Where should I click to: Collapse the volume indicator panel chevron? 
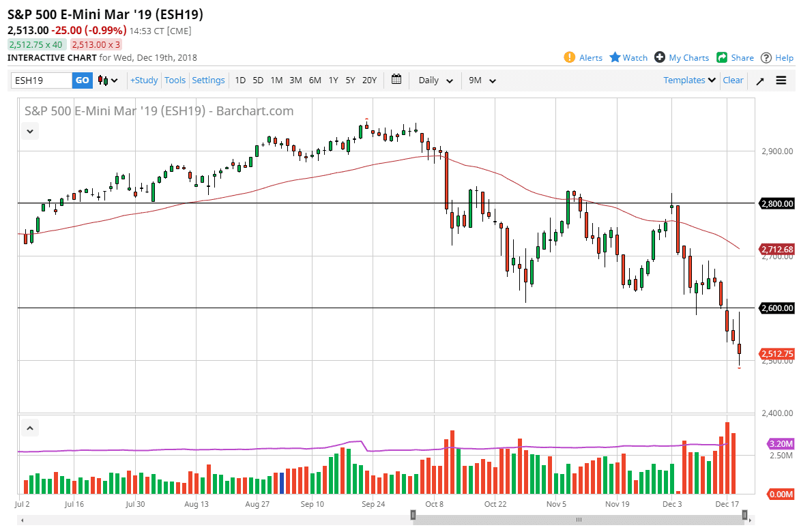click(29, 428)
